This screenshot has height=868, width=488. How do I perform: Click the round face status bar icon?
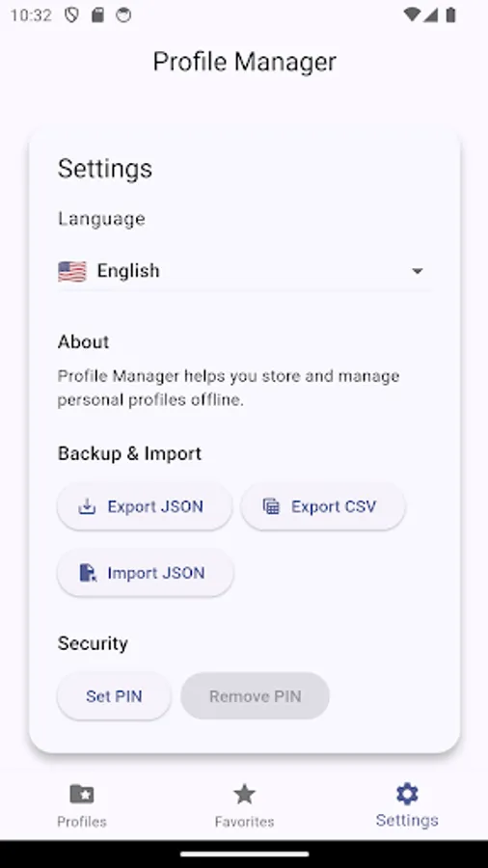tap(123, 14)
